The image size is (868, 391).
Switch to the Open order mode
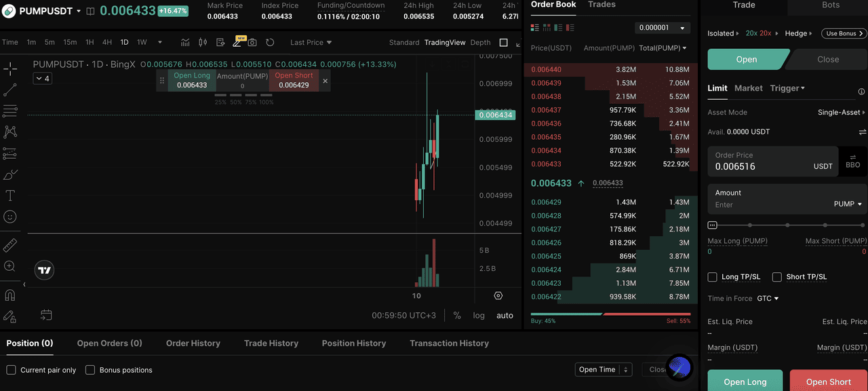[747, 59]
